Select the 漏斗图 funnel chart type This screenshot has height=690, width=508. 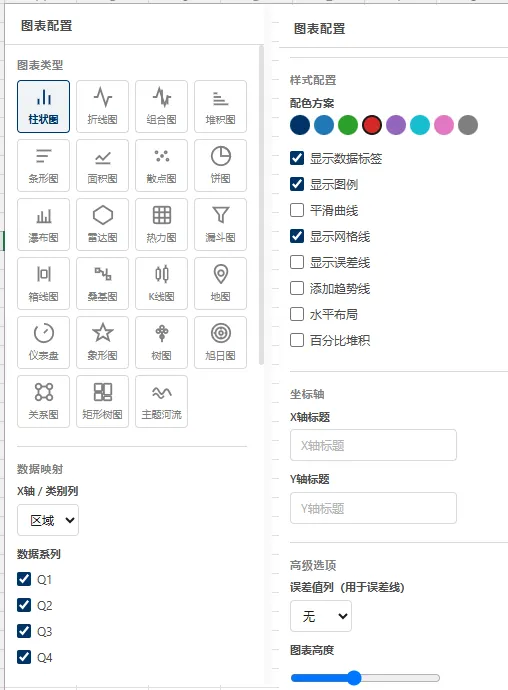point(221,224)
